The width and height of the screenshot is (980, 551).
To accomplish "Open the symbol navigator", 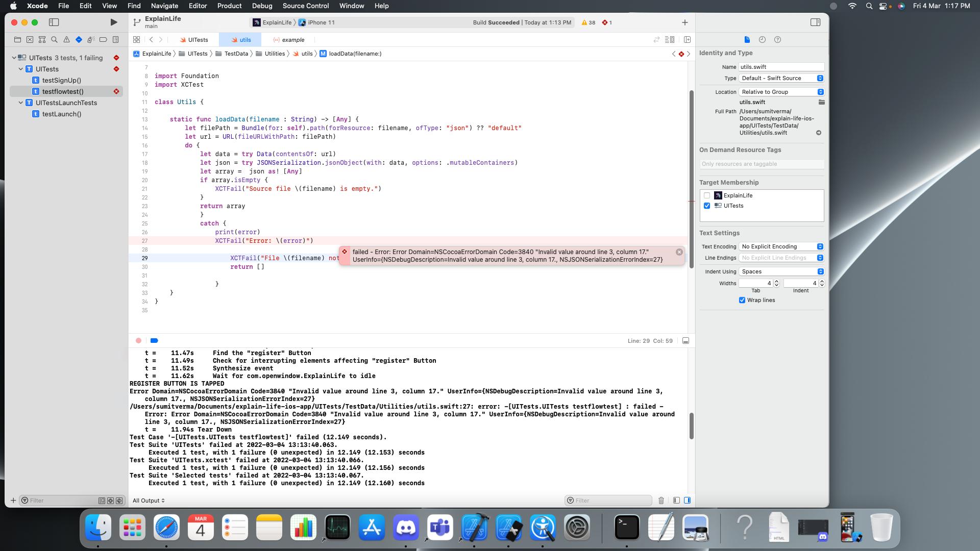I will click(42, 39).
